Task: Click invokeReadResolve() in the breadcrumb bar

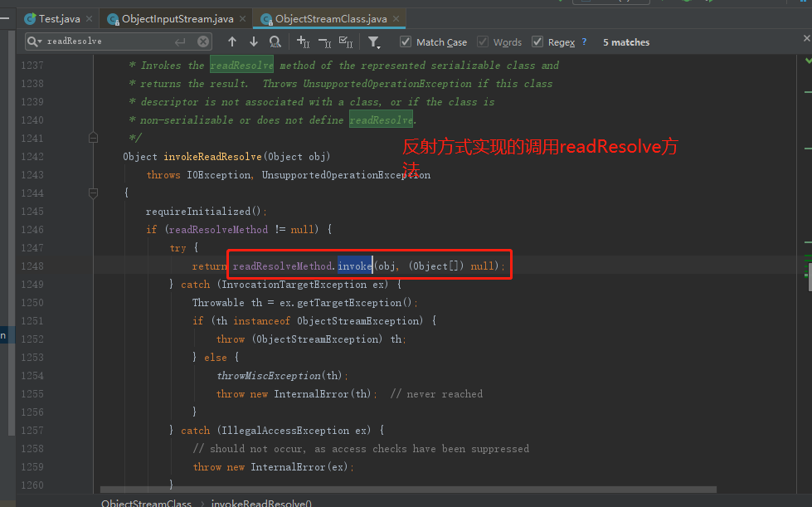Action: [261, 502]
